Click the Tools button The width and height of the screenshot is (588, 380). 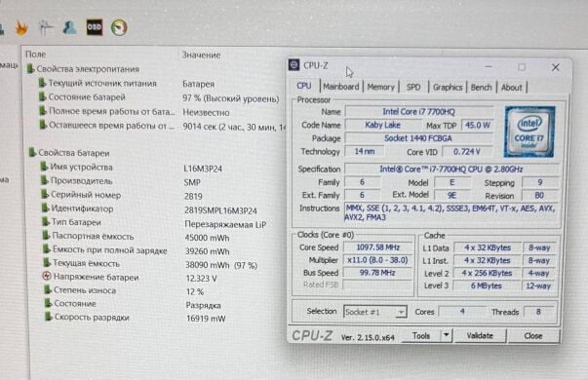420,336
